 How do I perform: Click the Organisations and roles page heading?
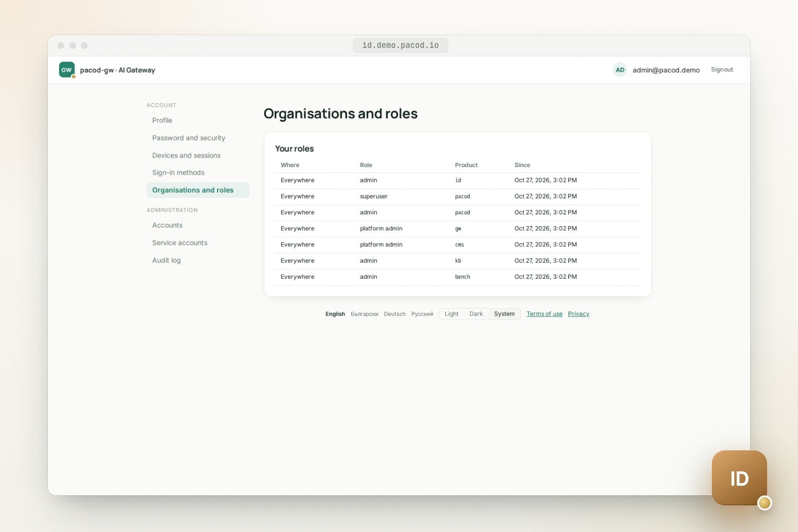[340, 114]
